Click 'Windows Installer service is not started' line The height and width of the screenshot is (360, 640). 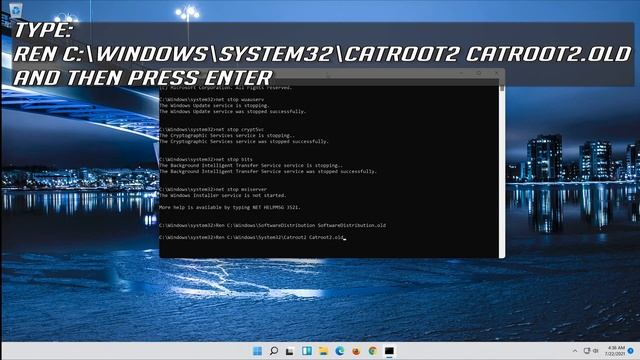222,196
